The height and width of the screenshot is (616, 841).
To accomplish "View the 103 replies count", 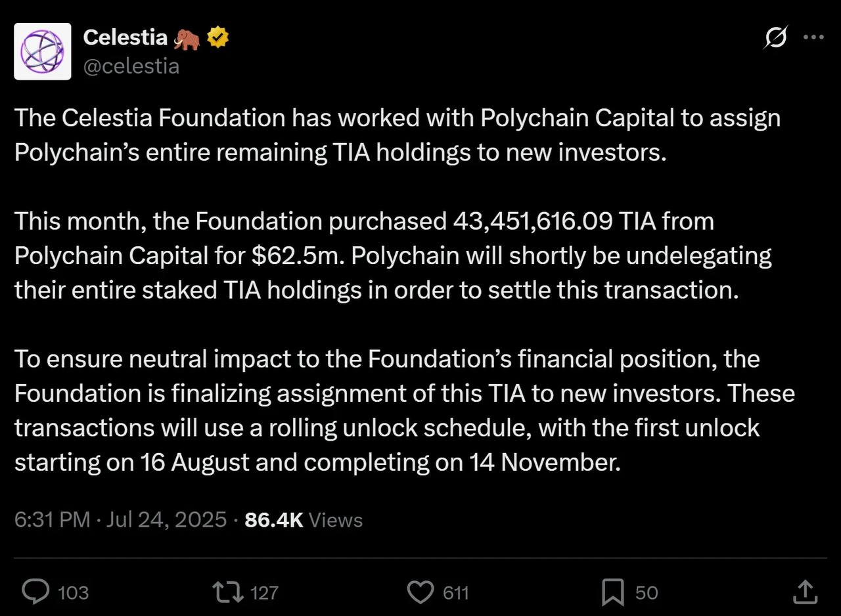I will 74,592.
